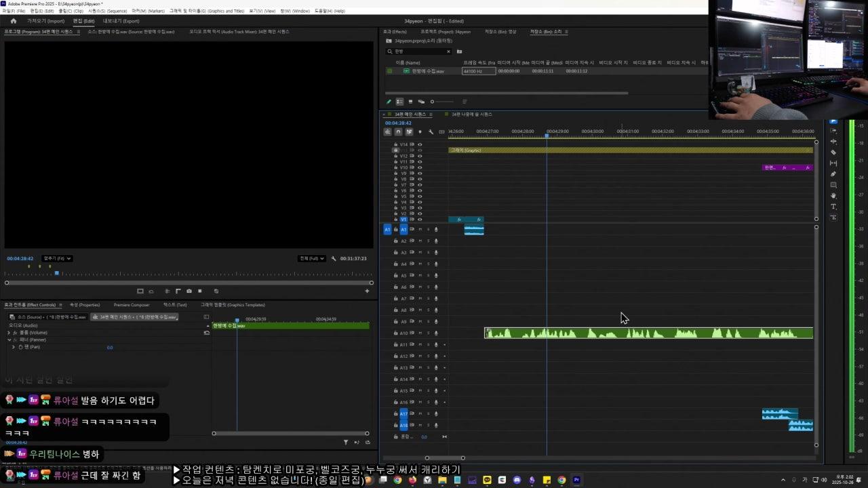Click the Home icon at top left

pos(13,21)
